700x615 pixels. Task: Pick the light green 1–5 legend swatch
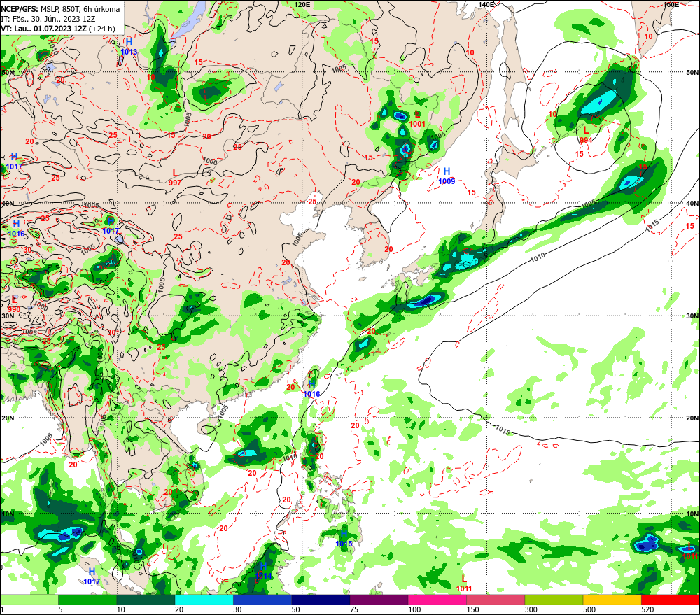pos(29,600)
